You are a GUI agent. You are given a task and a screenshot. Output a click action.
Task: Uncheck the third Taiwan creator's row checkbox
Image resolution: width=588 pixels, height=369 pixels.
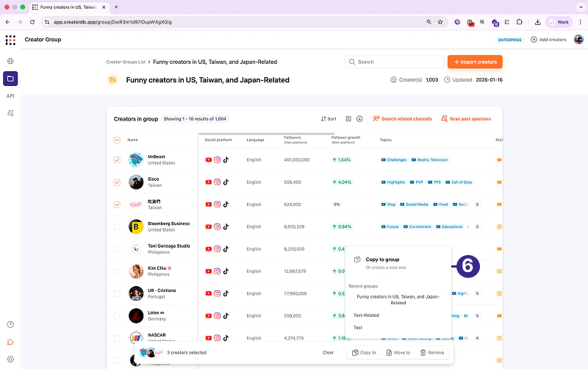coord(117,205)
